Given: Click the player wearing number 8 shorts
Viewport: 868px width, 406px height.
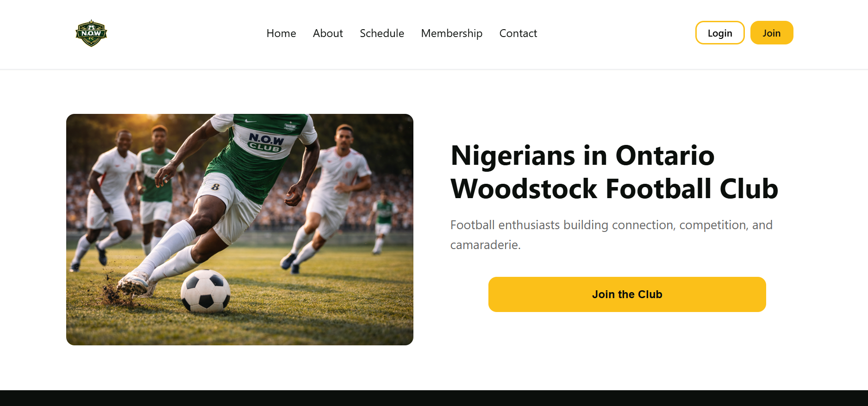Looking at the screenshot, I should 216,187.
